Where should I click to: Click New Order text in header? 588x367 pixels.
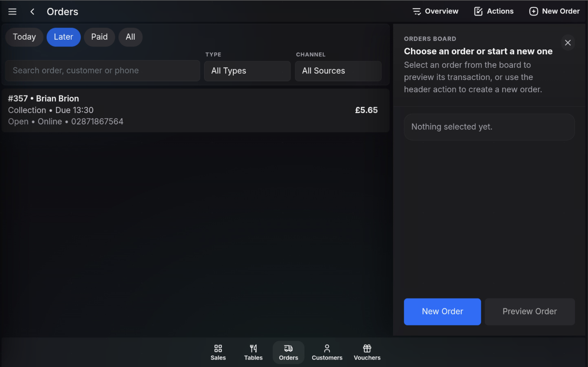(x=561, y=11)
